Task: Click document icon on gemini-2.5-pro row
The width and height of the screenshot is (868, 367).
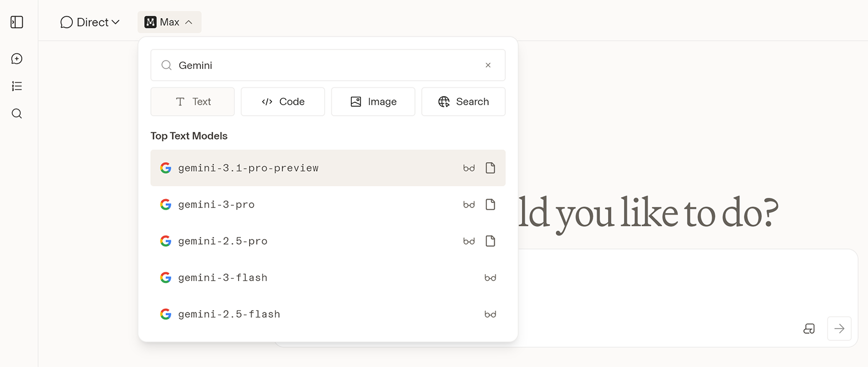Action: tap(490, 241)
